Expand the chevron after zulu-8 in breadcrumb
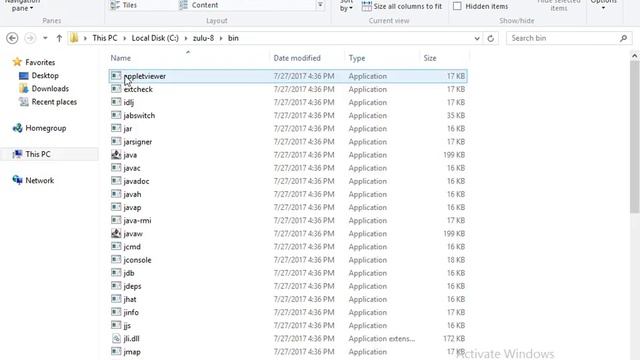 221,38
